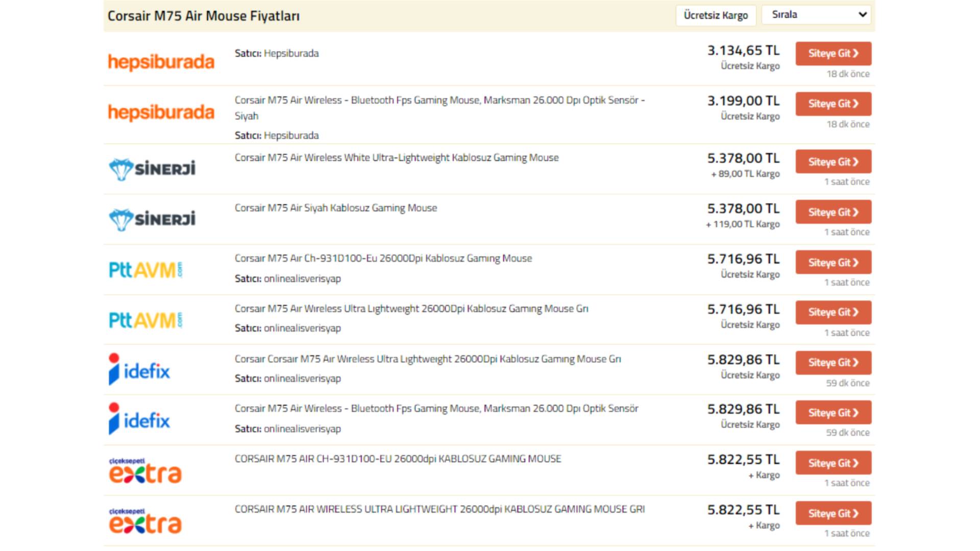Click the idefix logo for Bluetooth Fps listing
Viewport: 980px width, 551px height.
[139, 419]
